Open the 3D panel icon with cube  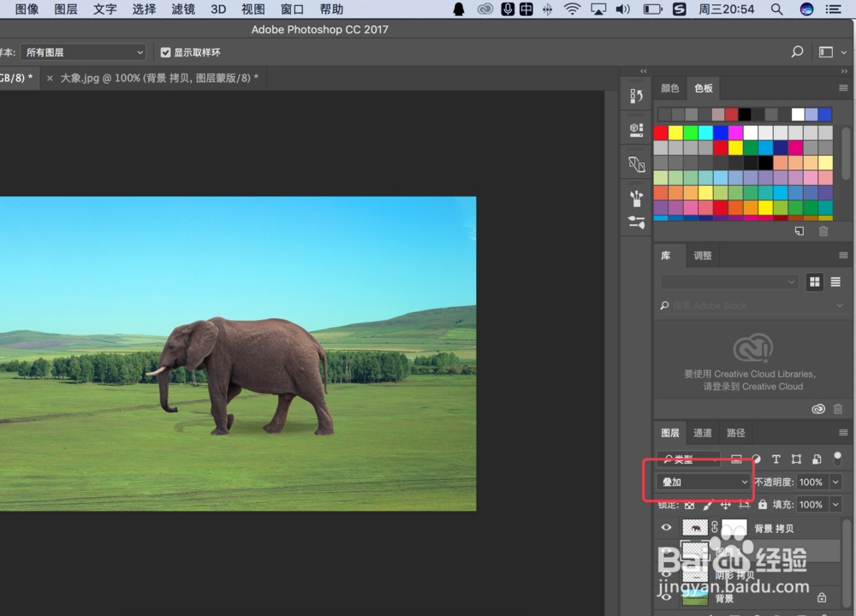[x=636, y=130]
